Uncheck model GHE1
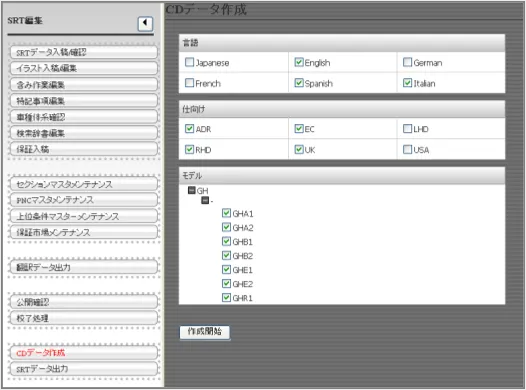Screen dimensions: 526x390 [226, 269]
